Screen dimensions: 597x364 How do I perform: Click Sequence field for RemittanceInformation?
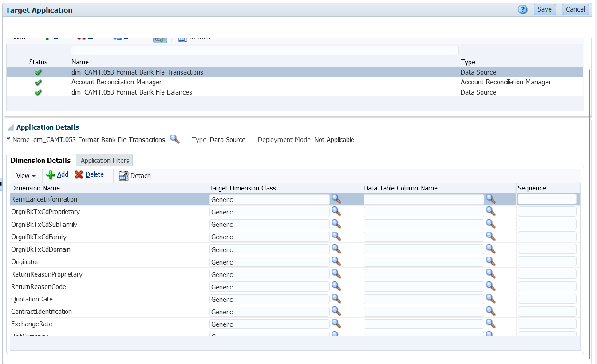point(547,199)
